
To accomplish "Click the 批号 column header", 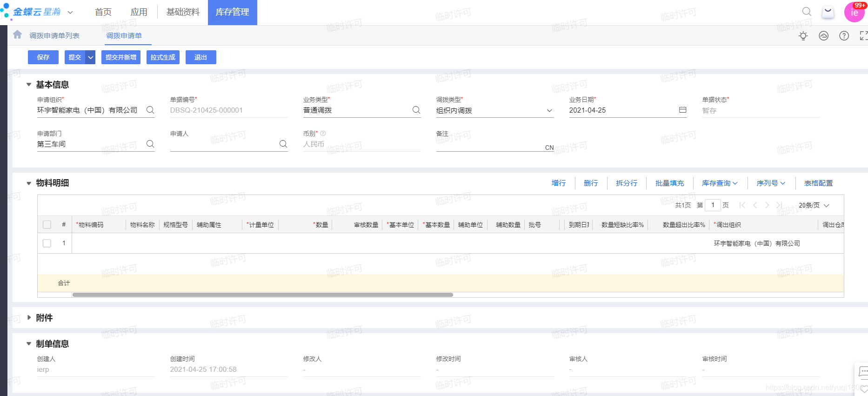I will [535, 225].
